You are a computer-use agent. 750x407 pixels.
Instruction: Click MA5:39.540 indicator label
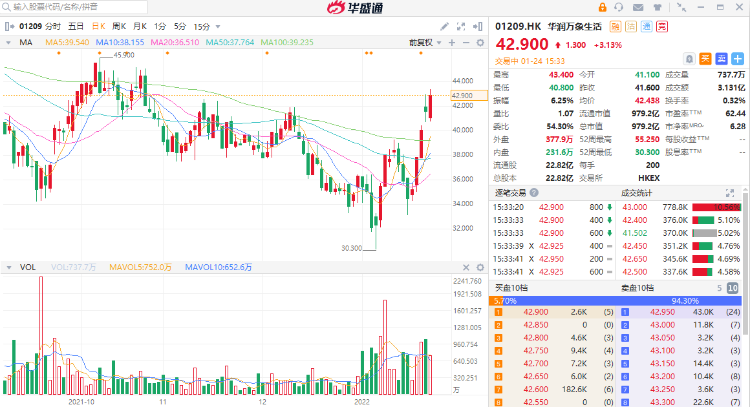coord(67,43)
